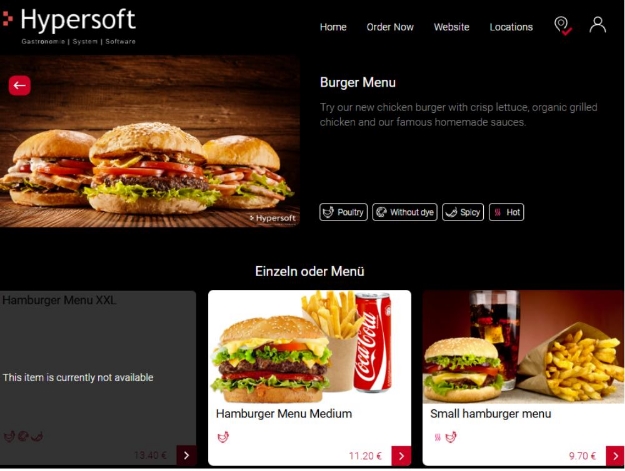This screenshot has width=625, height=471.
Task: Click the Small hamburger menu product photo
Action: click(x=523, y=347)
